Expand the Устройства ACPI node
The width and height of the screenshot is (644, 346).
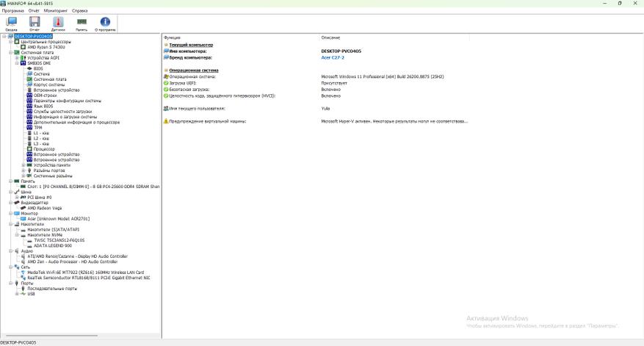[x=17, y=58]
